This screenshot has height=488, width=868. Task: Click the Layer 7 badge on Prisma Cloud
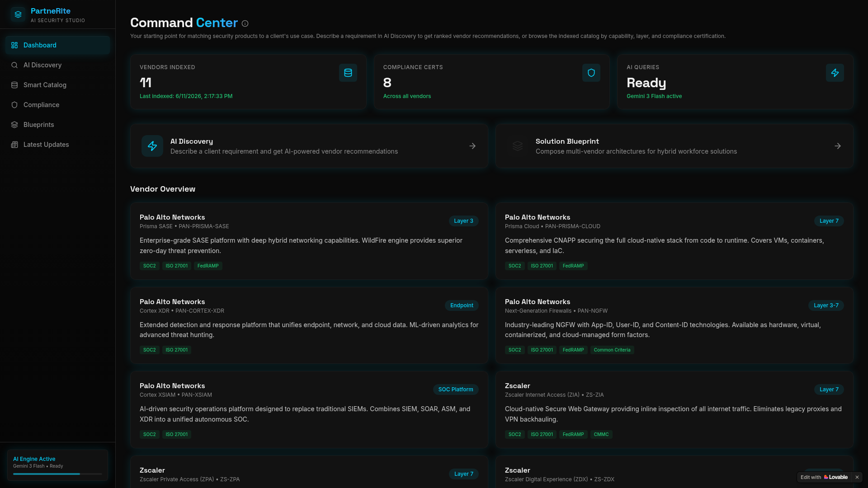829,221
